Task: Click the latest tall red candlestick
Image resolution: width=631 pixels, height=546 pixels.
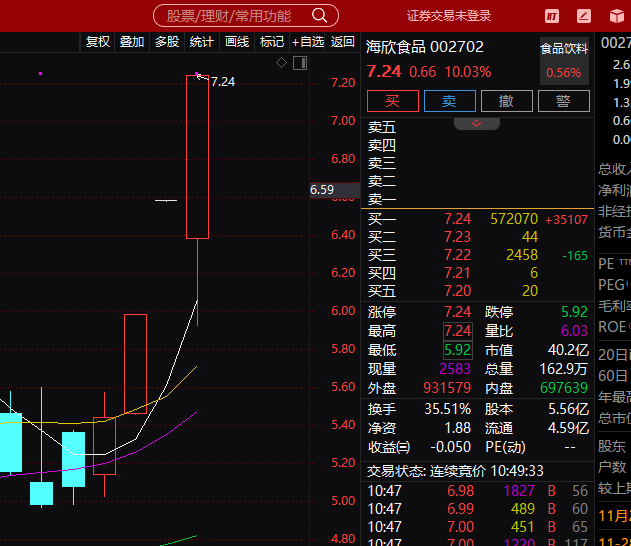Action: point(198,157)
